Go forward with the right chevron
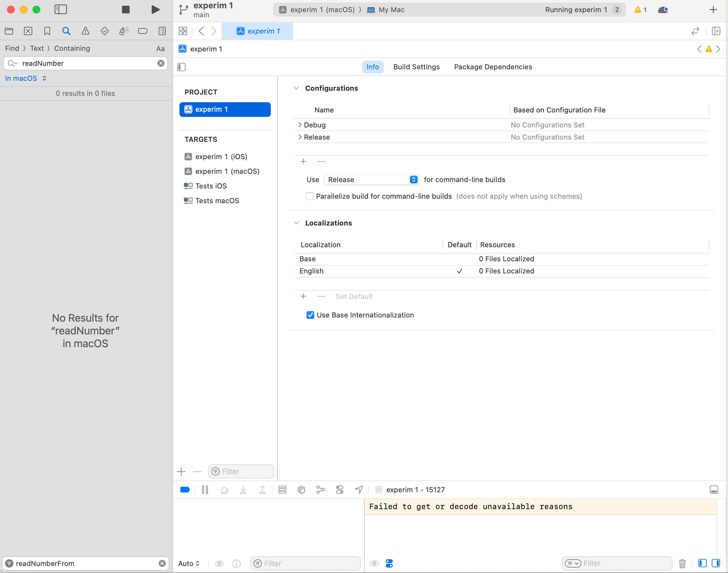 214,31
